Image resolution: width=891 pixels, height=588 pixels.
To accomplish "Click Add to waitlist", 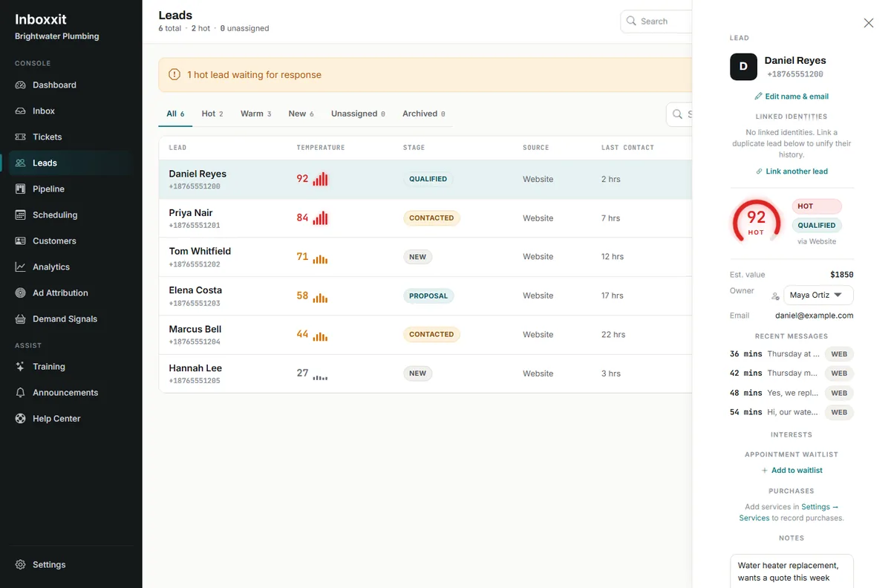I will click(x=792, y=471).
